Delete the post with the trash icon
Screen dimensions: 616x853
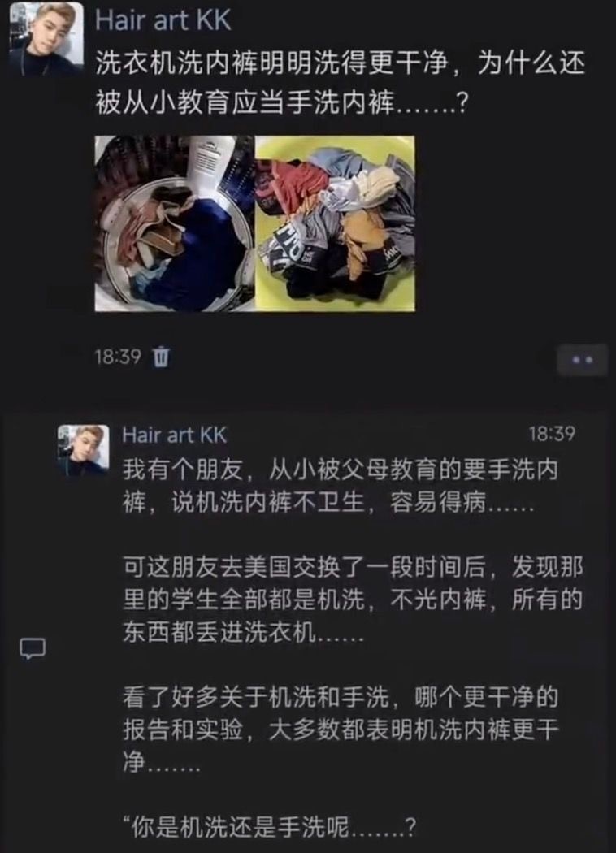point(161,357)
